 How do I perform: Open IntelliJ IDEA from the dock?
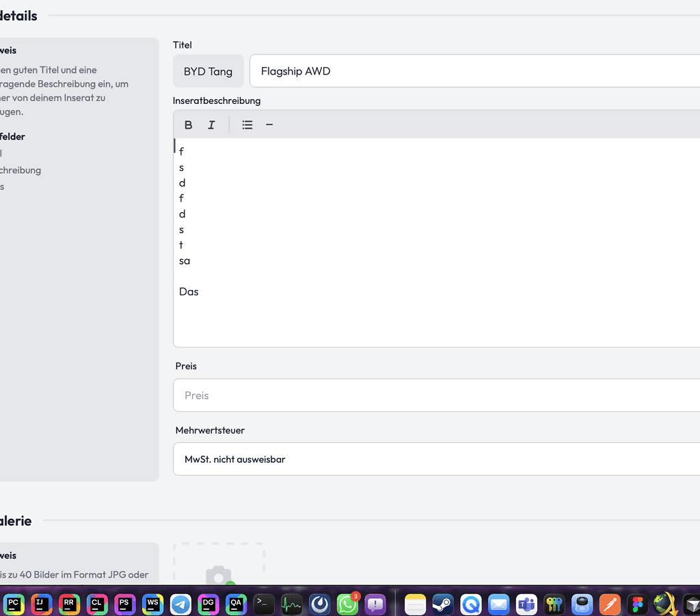click(x=42, y=604)
